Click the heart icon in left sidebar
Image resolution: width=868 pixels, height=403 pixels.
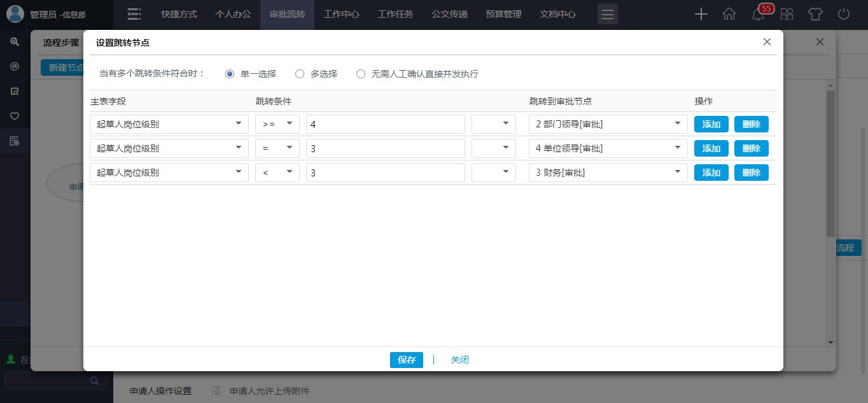(15, 116)
